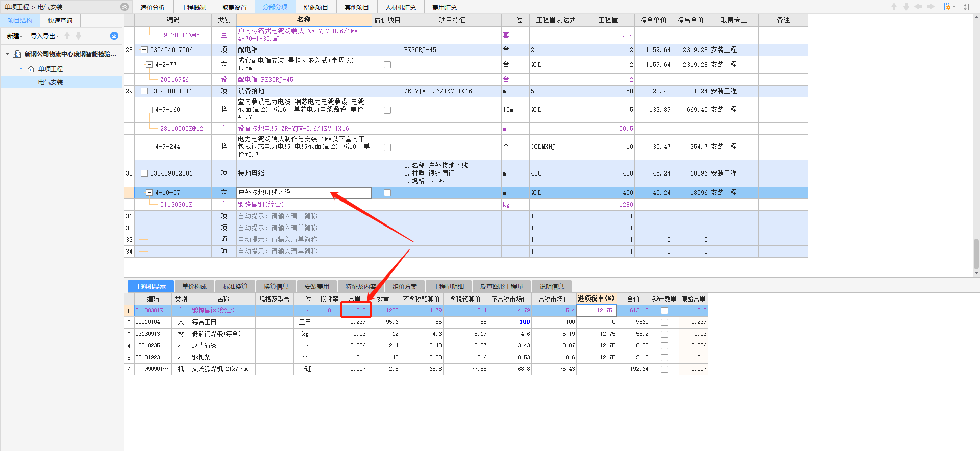Open the 说明信息 tab
The width and height of the screenshot is (980, 451).
552,287
